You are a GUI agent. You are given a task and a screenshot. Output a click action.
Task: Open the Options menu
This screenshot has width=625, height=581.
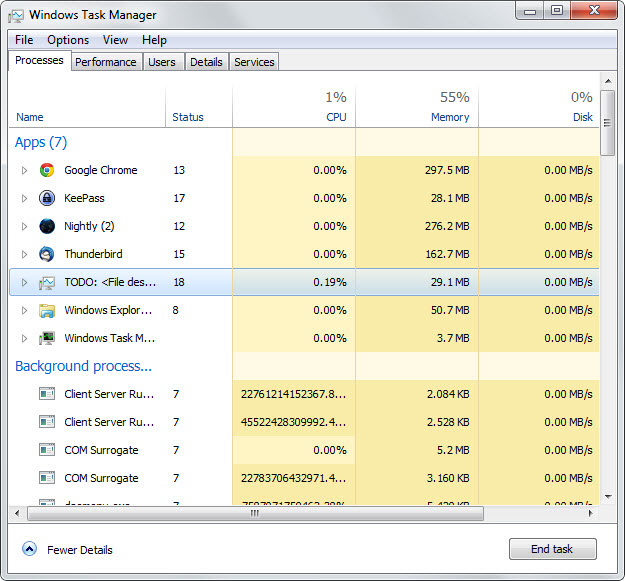tap(68, 40)
